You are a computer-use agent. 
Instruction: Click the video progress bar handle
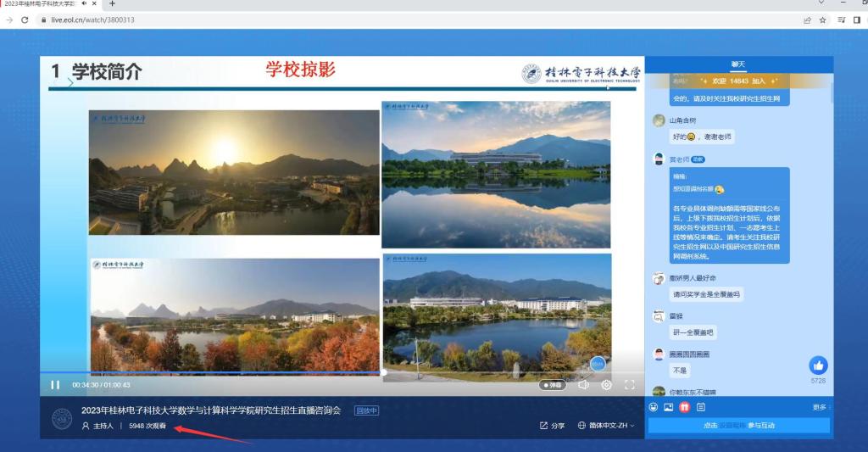pyautogui.click(x=383, y=372)
